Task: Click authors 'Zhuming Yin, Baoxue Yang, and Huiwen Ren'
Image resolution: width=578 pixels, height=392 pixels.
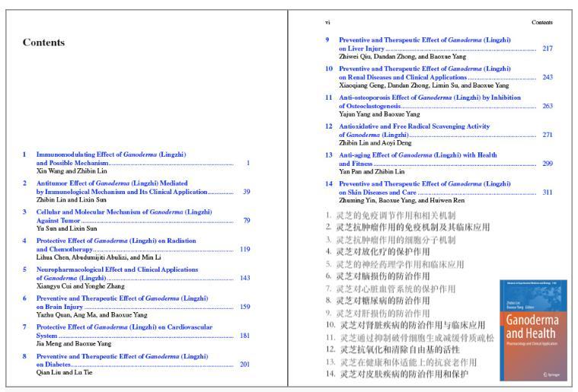Action: tap(402, 200)
